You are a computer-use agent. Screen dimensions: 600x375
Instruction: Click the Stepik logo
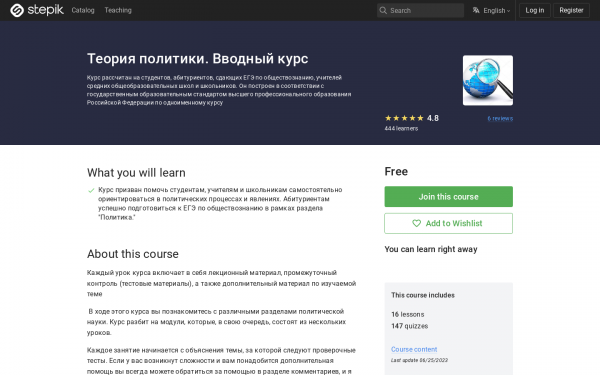(37, 10)
